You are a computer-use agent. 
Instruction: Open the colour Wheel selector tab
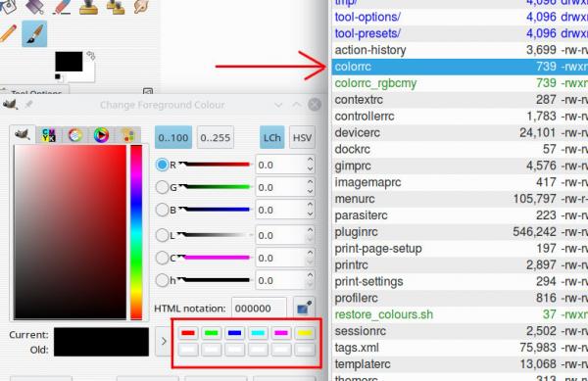(x=101, y=135)
